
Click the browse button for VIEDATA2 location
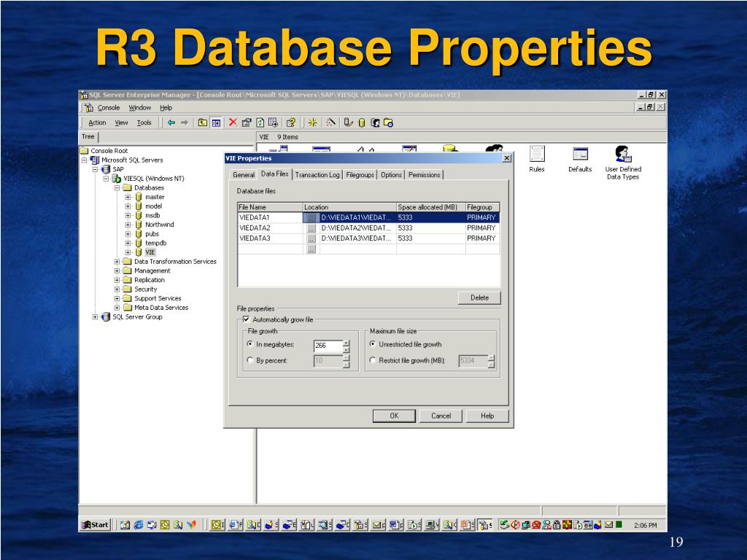click(311, 228)
